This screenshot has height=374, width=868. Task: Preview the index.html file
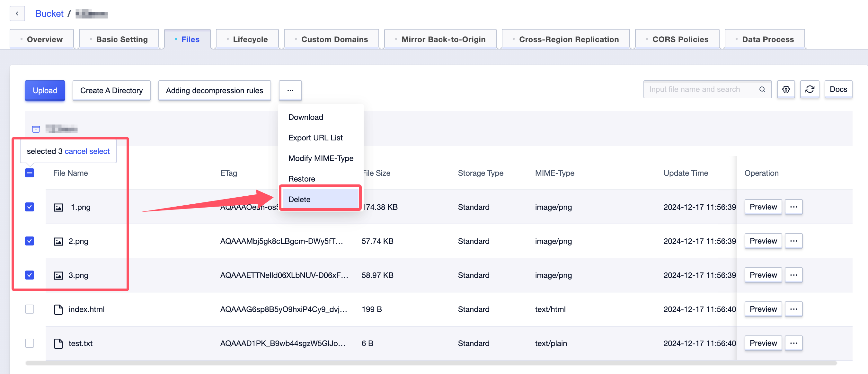point(763,309)
